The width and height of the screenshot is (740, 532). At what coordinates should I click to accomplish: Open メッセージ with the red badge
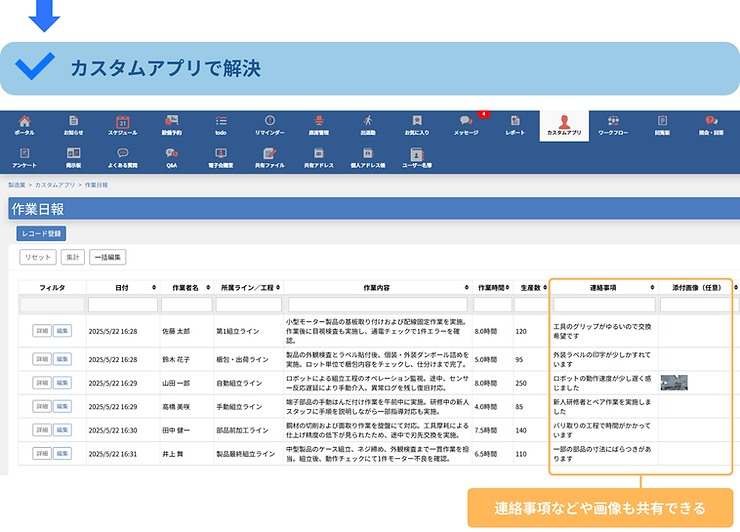pos(466,125)
